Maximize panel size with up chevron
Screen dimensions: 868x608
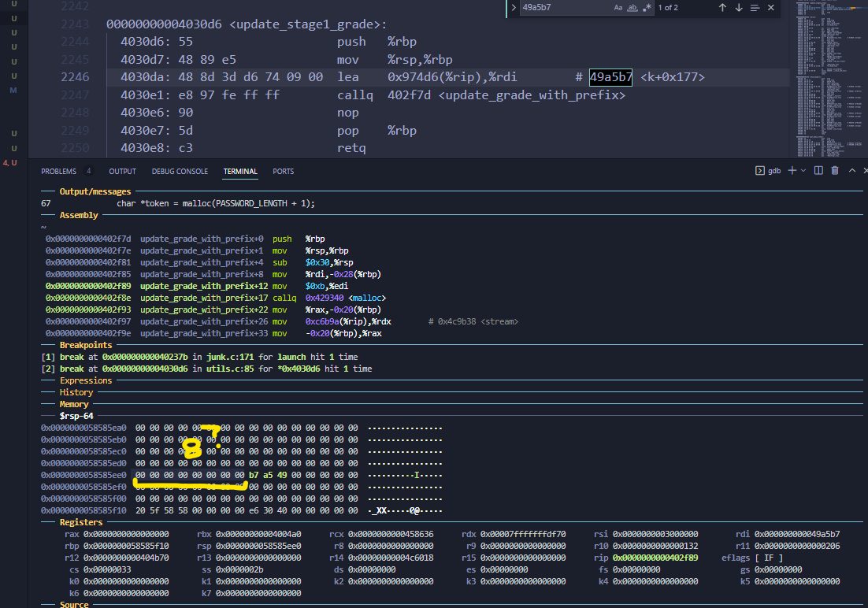(851, 171)
